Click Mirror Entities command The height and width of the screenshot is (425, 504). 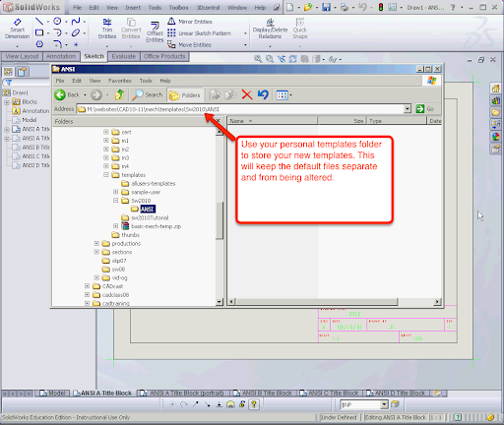190,22
